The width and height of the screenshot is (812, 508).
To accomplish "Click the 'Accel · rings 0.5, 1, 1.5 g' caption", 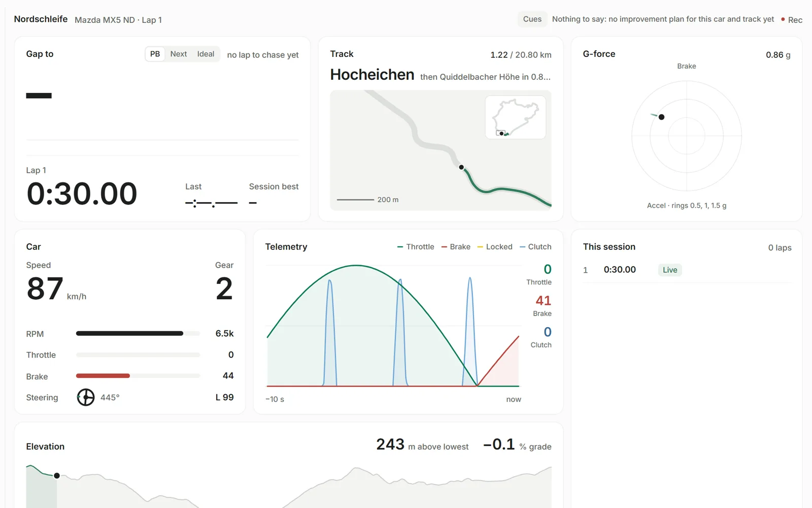I will pyautogui.click(x=687, y=206).
